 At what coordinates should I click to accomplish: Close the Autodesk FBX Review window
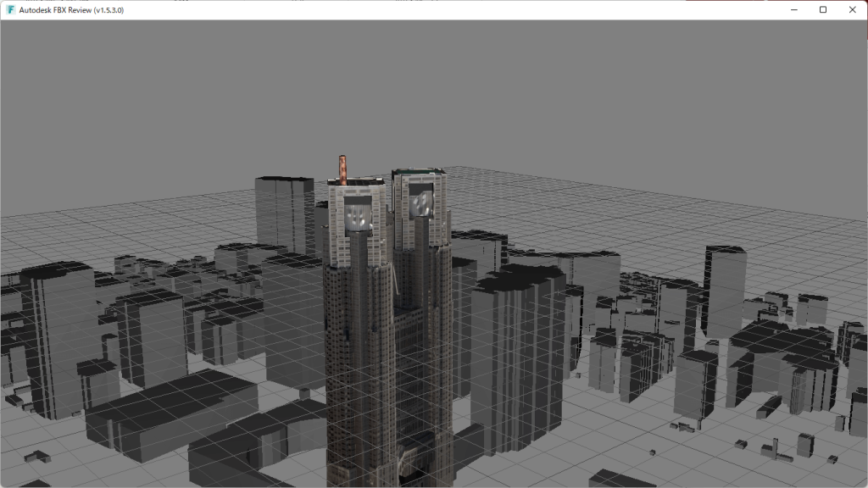[x=852, y=9]
